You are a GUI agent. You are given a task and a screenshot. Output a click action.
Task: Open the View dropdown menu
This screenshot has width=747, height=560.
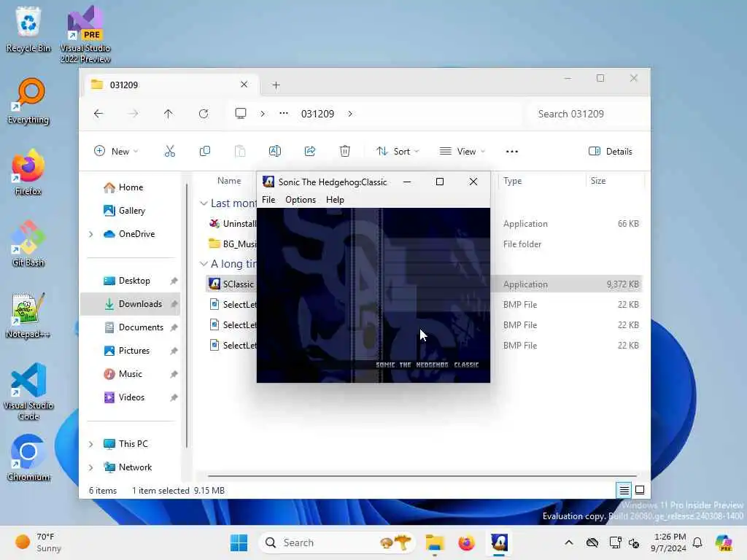pyautogui.click(x=462, y=151)
